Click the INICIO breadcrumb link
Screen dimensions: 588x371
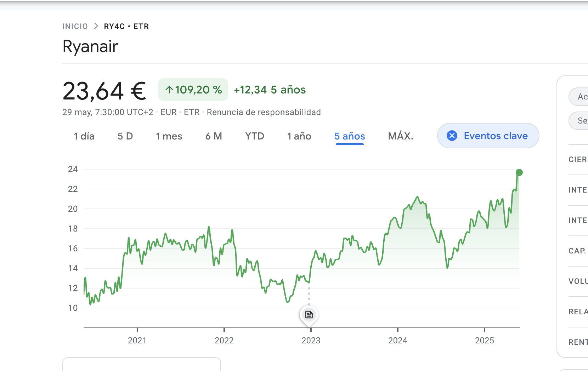(75, 27)
